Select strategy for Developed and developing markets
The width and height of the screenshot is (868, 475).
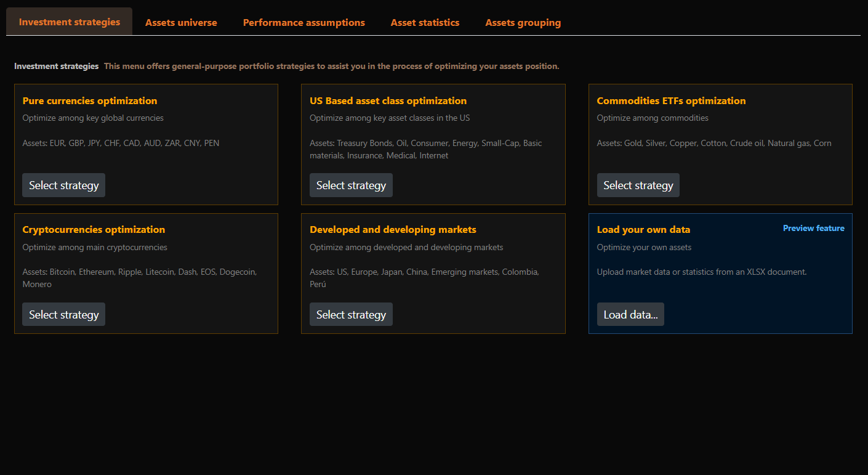(x=351, y=315)
